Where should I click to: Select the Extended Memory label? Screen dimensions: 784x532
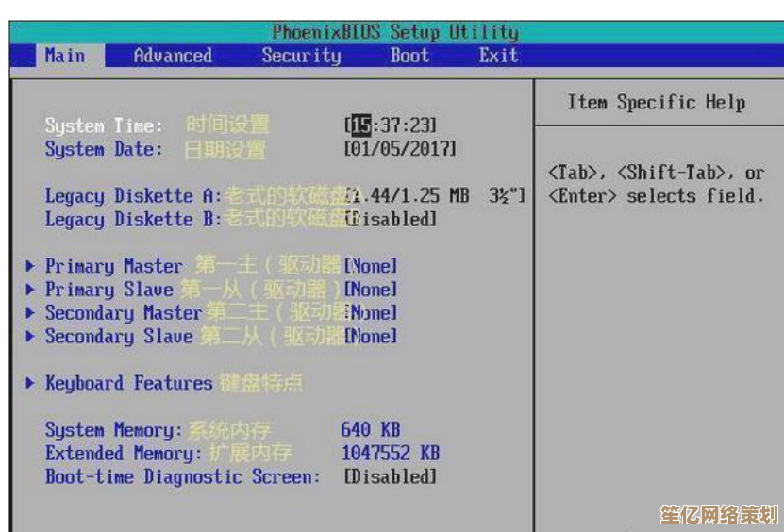pyautogui.click(x=123, y=454)
